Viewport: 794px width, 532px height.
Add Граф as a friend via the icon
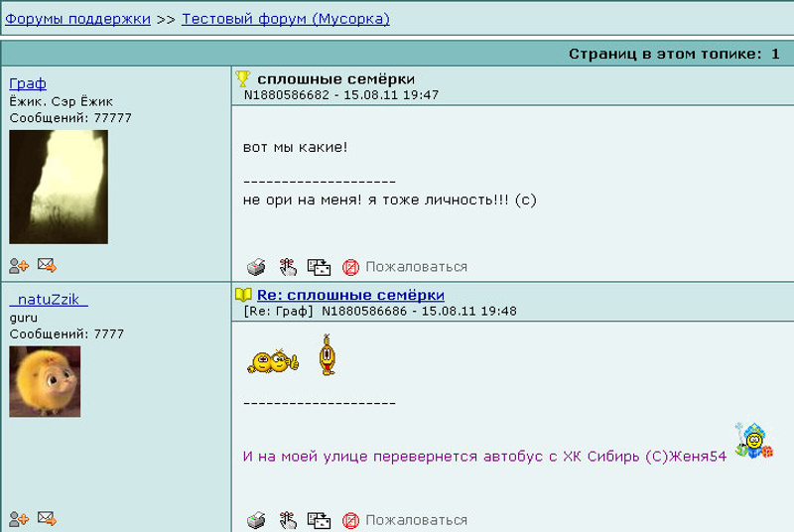click(x=19, y=265)
